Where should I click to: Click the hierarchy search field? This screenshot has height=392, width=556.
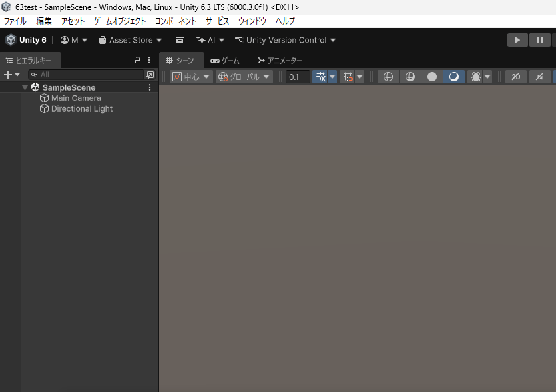point(87,75)
